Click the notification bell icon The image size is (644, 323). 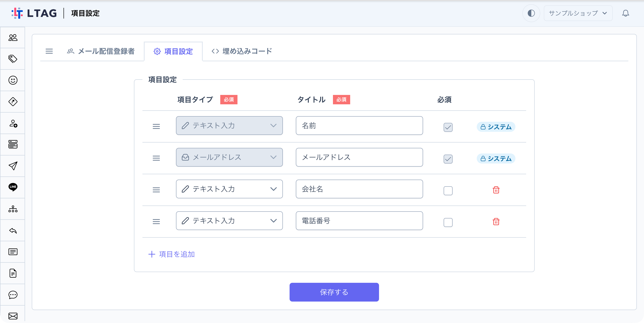pyautogui.click(x=625, y=13)
